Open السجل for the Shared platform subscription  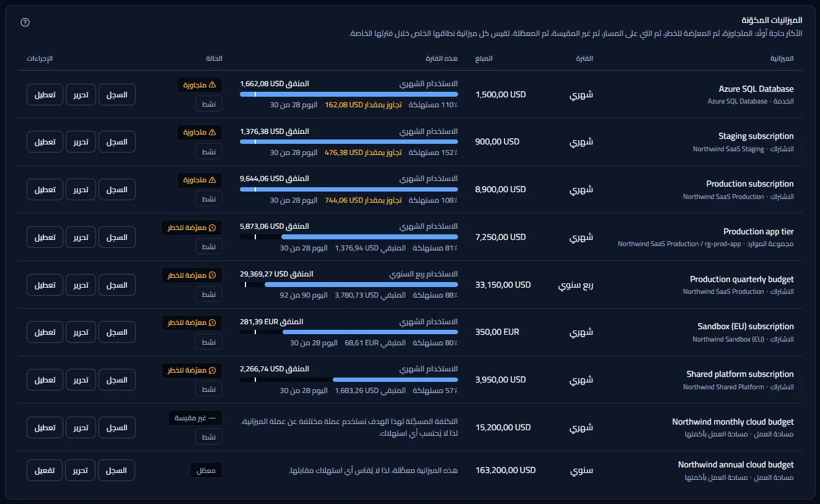(117, 380)
